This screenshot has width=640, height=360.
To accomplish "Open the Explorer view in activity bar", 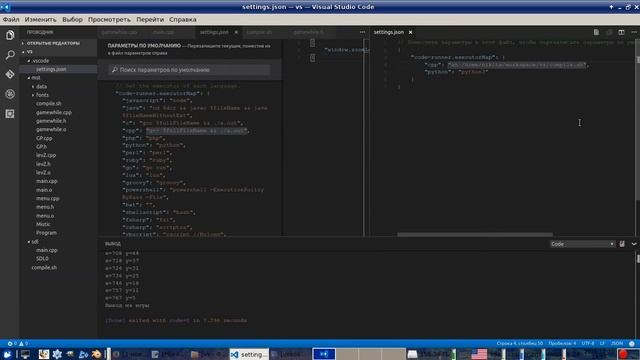I will click(10, 35).
